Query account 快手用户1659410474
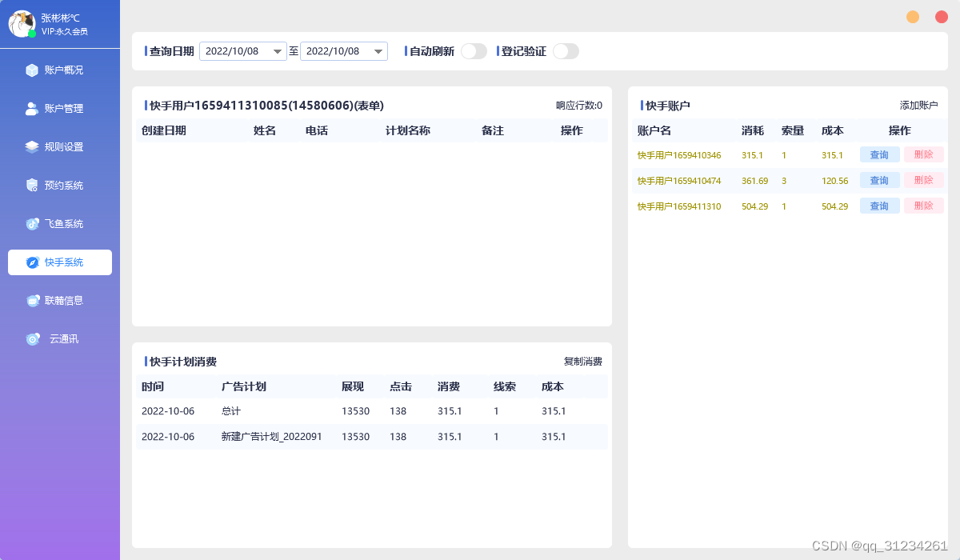Screen dimensions: 960x560 (880, 181)
